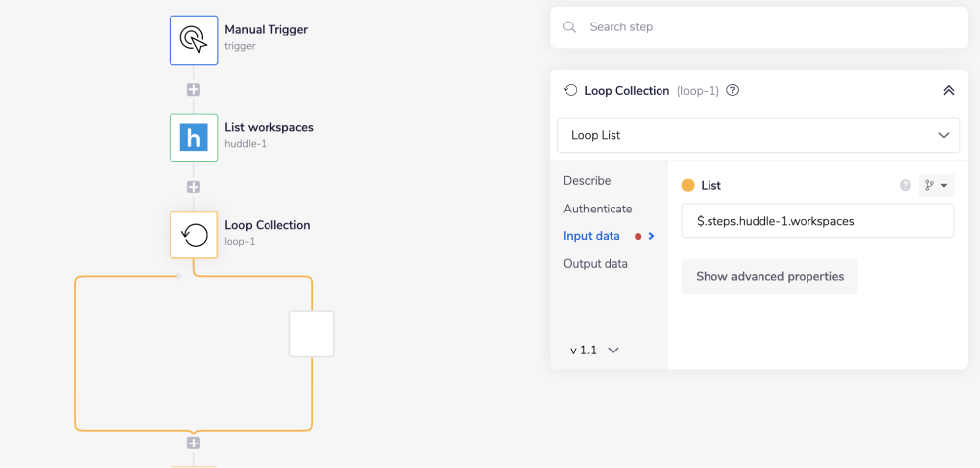Select the List workspaces Huddle icon

[x=193, y=137]
